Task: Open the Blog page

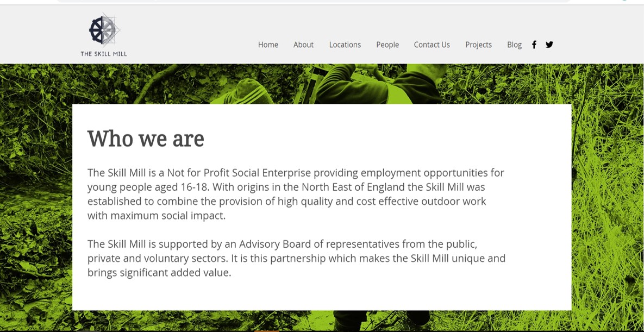Action: coord(514,45)
